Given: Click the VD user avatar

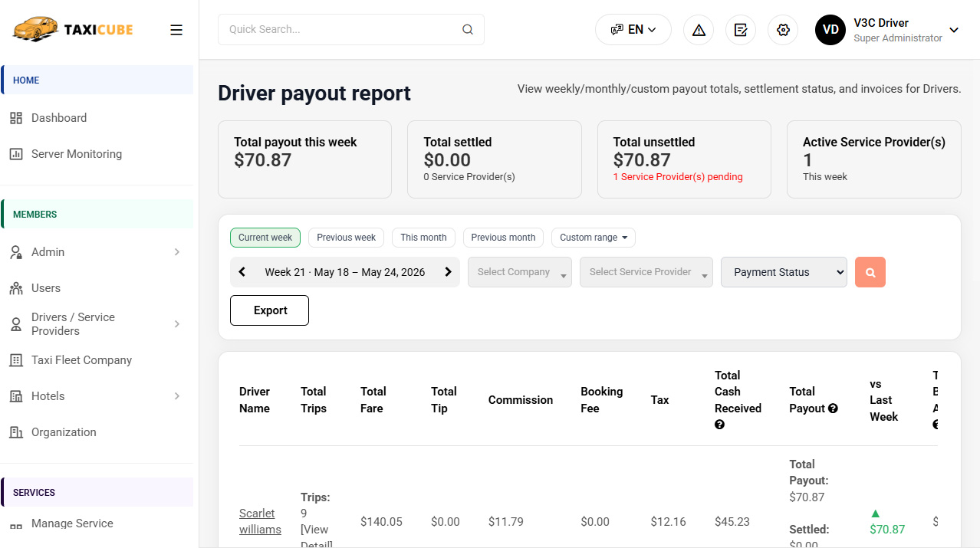Looking at the screenshot, I should pos(830,30).
